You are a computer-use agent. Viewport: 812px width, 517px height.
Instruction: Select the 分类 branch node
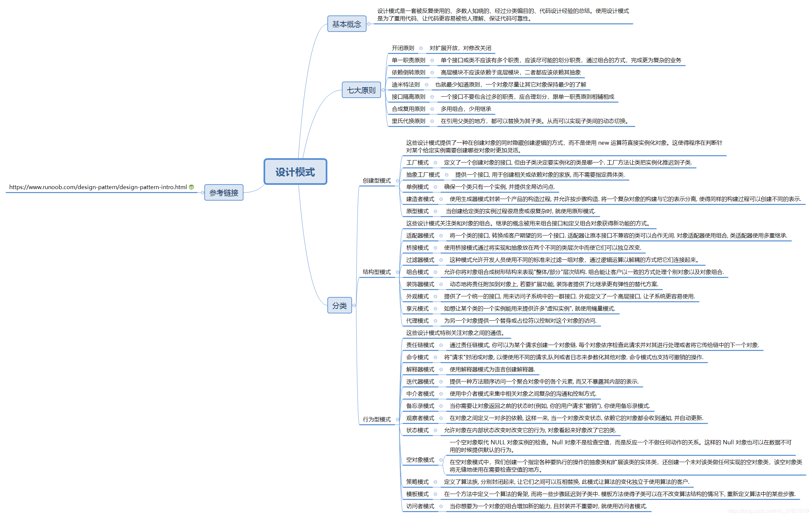point(340,305)
